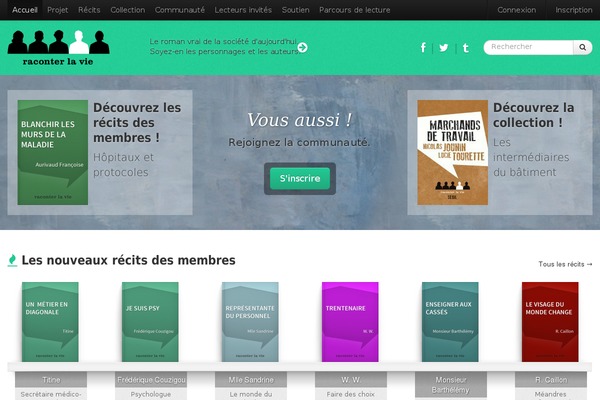Image resolution: width=600 pixels, height=400 pixels.
Task: Click the Inscription link
Action: pos(574,10)
